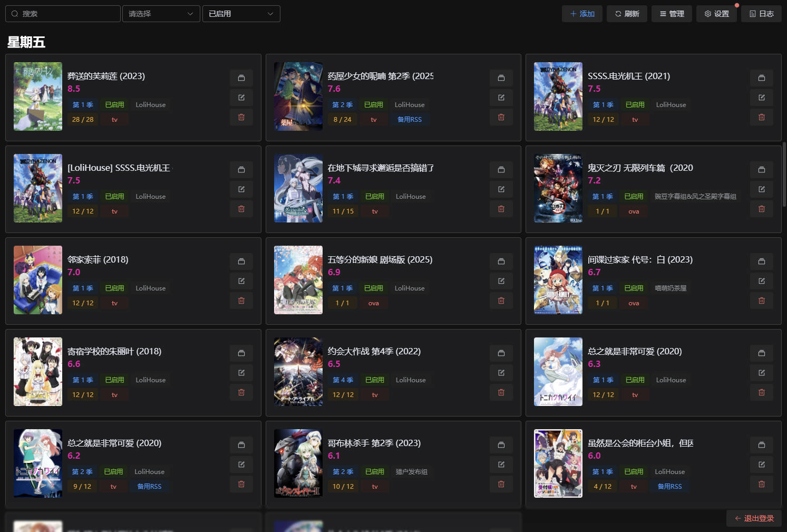787x532 pixels.
Task: Click the box icon for 葬送的芙莉莲 (2023)
Action: click(241, 78)
